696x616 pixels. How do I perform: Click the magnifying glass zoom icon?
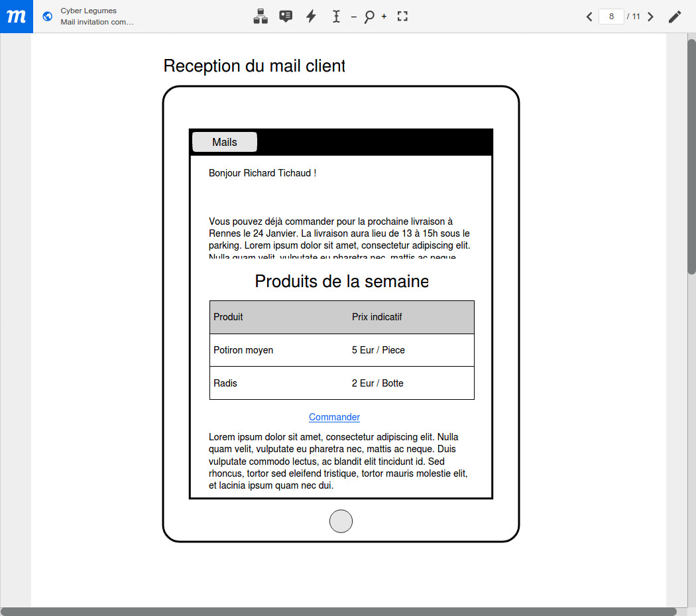(369, 17)
